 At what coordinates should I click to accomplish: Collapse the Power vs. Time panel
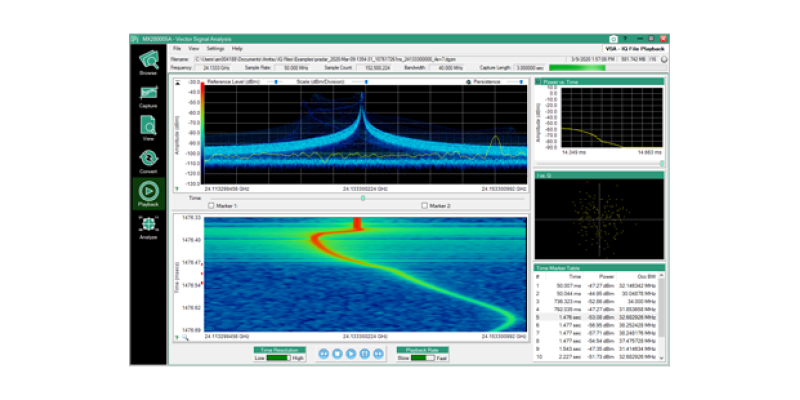538,82
